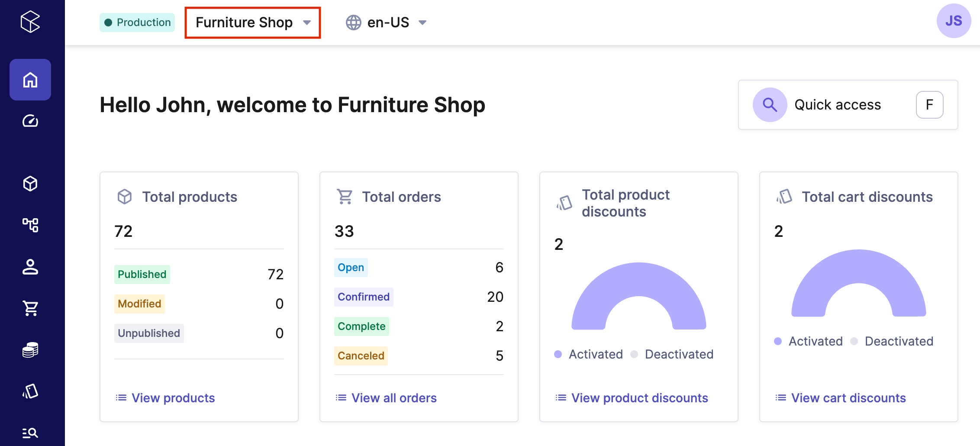The image size is (980, 446).
Task: Open the Categories tree icon
Action: [30, 225]
